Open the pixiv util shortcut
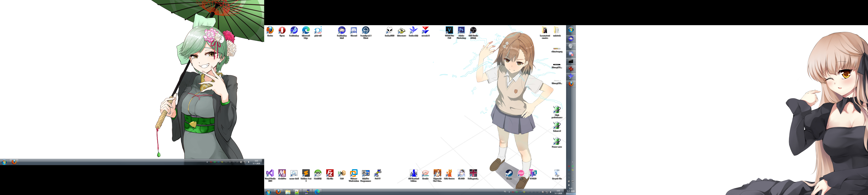The width and height of the screenshot is (868, 195). coord(318,32)
